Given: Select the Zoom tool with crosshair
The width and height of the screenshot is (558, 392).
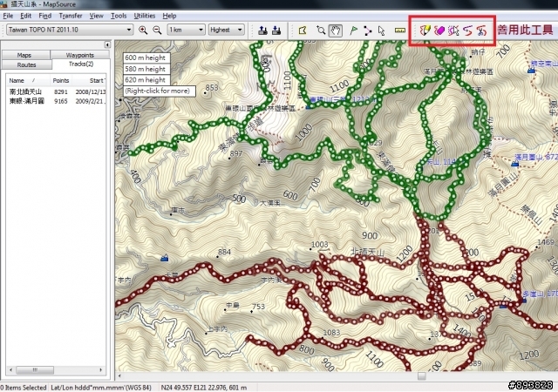Looking at the screenshot, I should coord(321,30).
